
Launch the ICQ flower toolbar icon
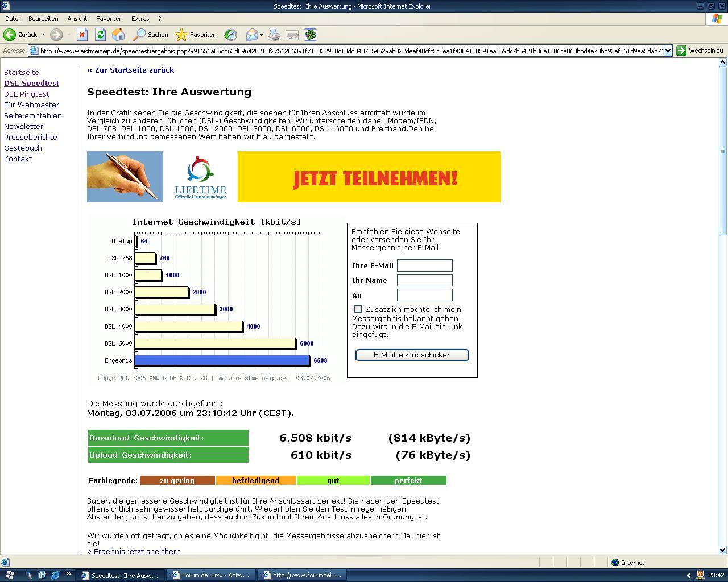point(311,35)
